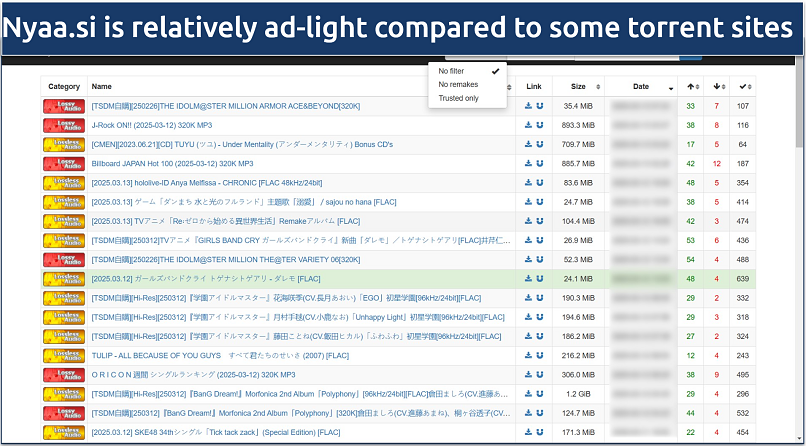Open magnet link for IDOLM@STER ARMOR ACE&BEYOND

[540, 106]
